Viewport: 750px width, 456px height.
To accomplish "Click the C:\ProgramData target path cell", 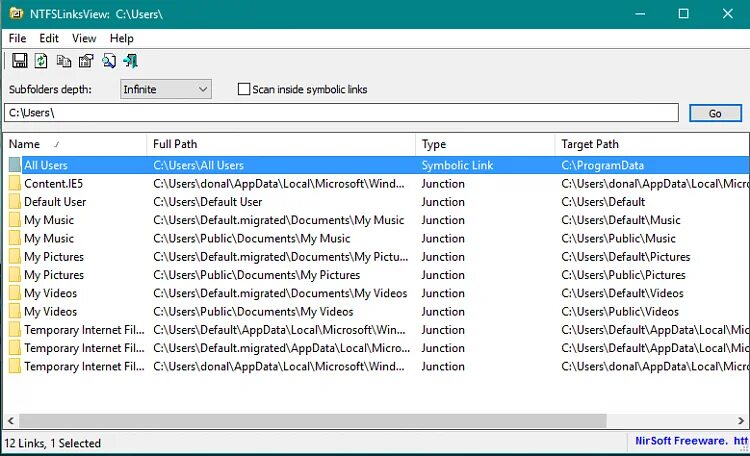I will pyautogui.click(x=603, y=166).
